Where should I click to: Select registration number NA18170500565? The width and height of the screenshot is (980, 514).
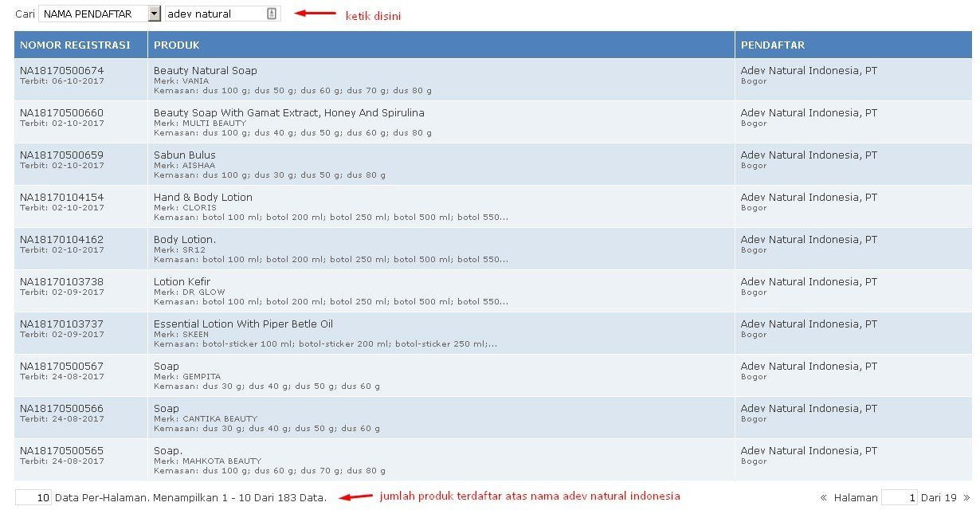tap(61, 451)
